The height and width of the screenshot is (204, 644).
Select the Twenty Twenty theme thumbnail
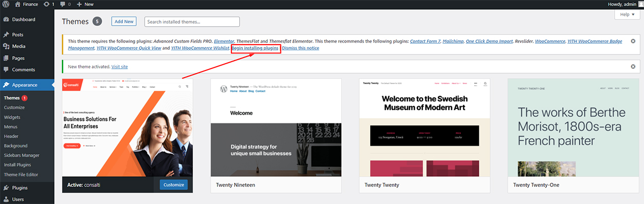click(424, 127)
